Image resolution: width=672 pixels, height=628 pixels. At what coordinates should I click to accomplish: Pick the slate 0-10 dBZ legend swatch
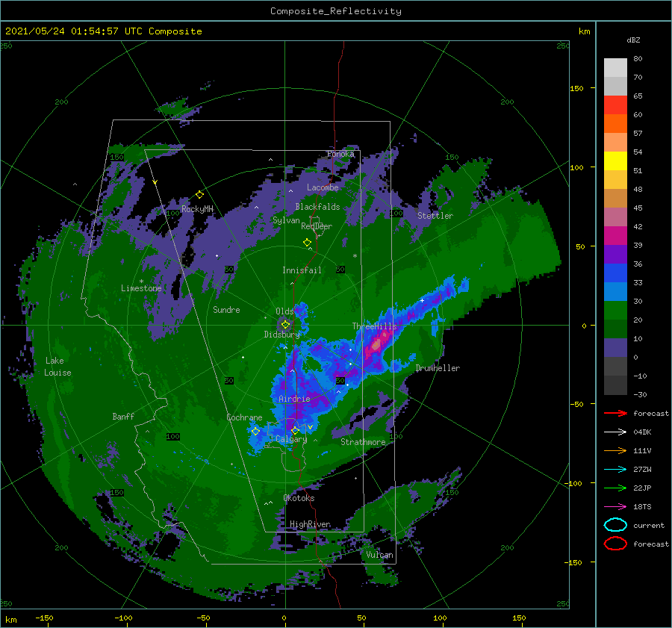[615, 348]
